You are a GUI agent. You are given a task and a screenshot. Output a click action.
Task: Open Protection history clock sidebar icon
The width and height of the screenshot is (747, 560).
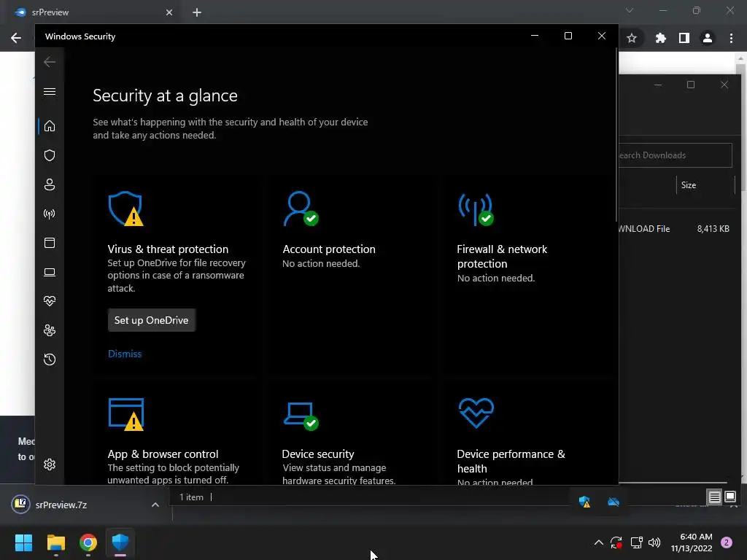click(x=50, y=359)
